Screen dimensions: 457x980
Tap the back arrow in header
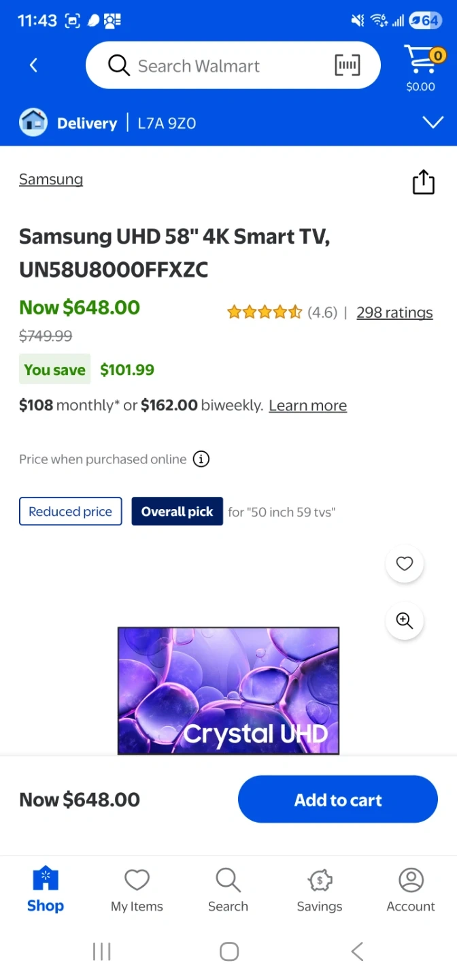pos(33,65)
